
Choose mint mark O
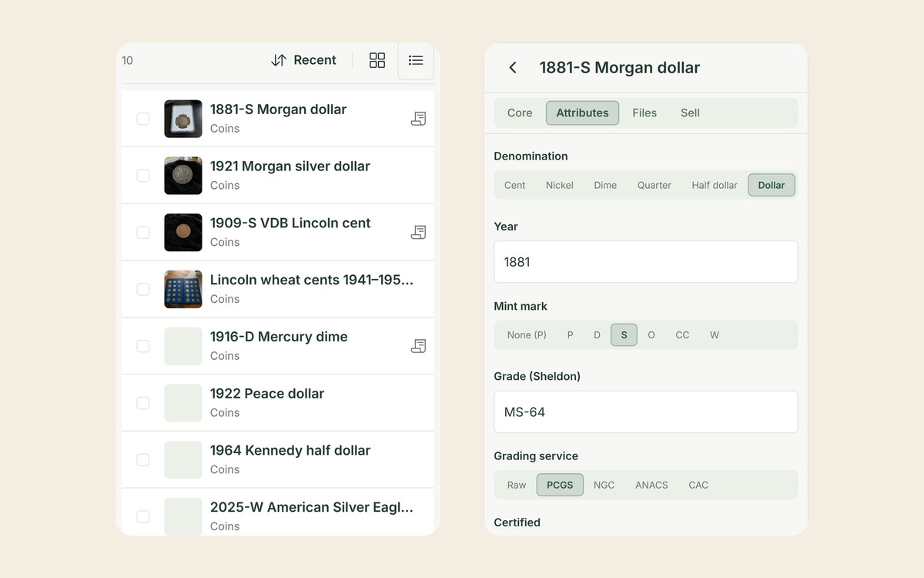click(651, 335)
